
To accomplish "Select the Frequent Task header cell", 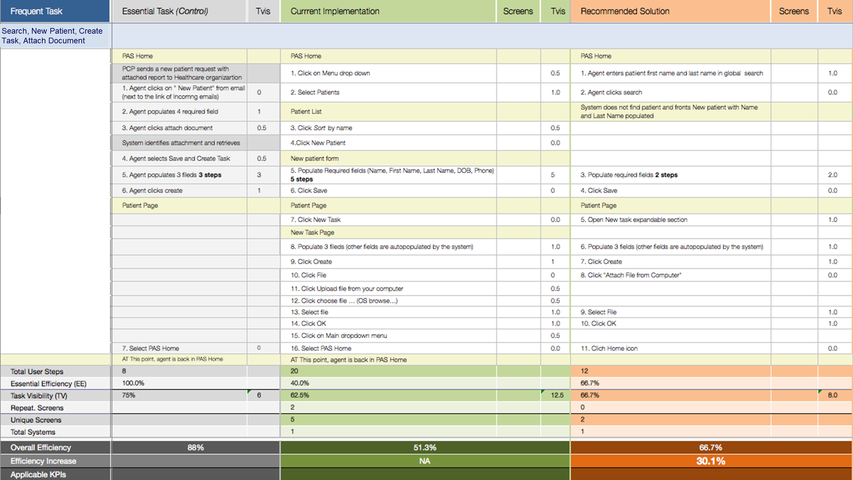I will pos(55,11).
